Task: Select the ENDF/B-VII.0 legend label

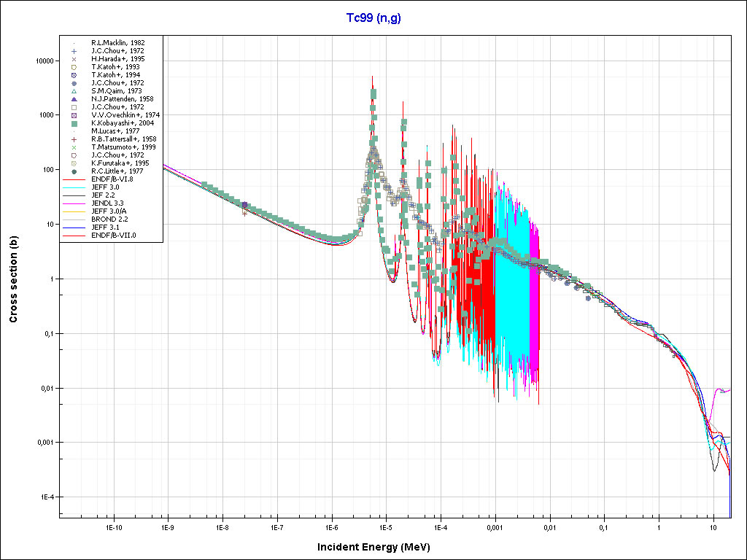Action: click(113, 236)
